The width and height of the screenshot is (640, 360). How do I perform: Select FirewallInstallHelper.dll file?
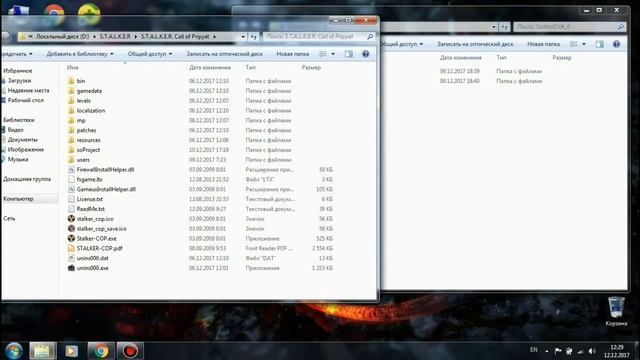coord(105,169)
